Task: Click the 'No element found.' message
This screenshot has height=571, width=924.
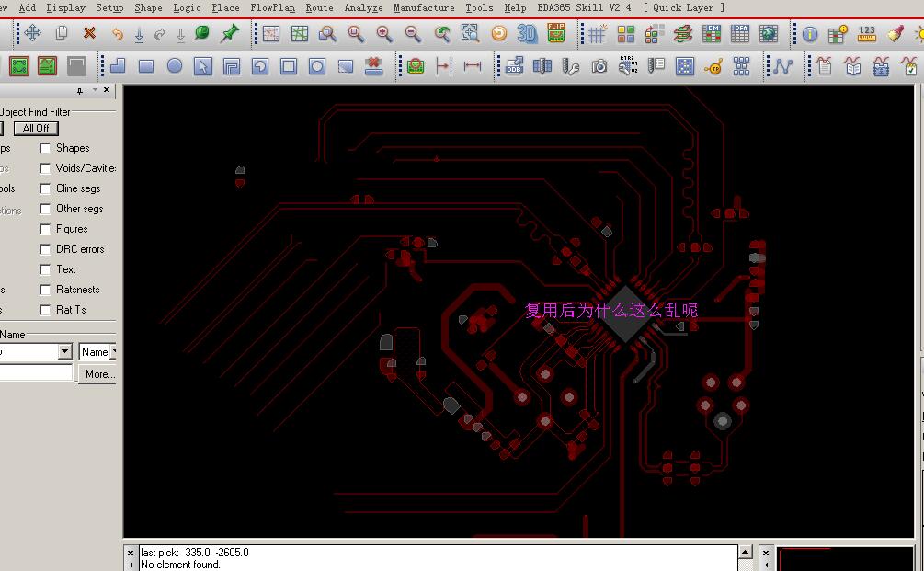Action: (x=180, y=565)
